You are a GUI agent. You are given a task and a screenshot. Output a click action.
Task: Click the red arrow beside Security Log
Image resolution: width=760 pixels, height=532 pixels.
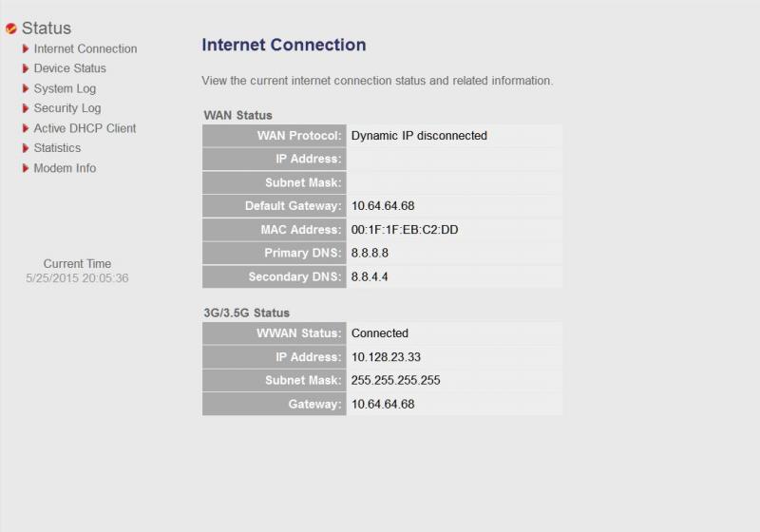[x=26, y=108]
